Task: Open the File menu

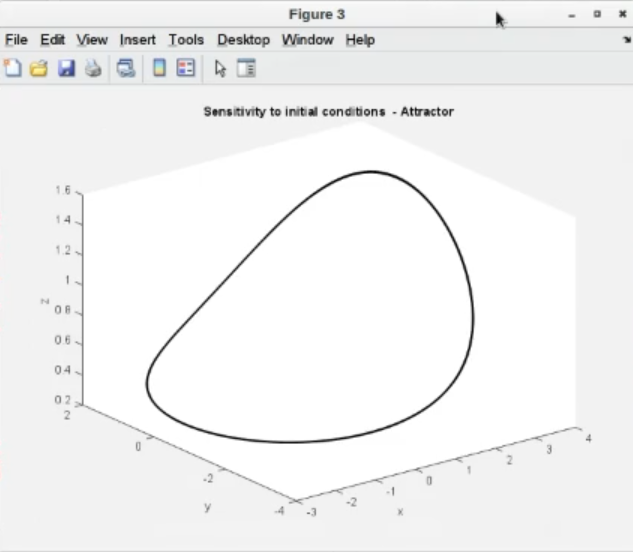Action: pos(16,40)
